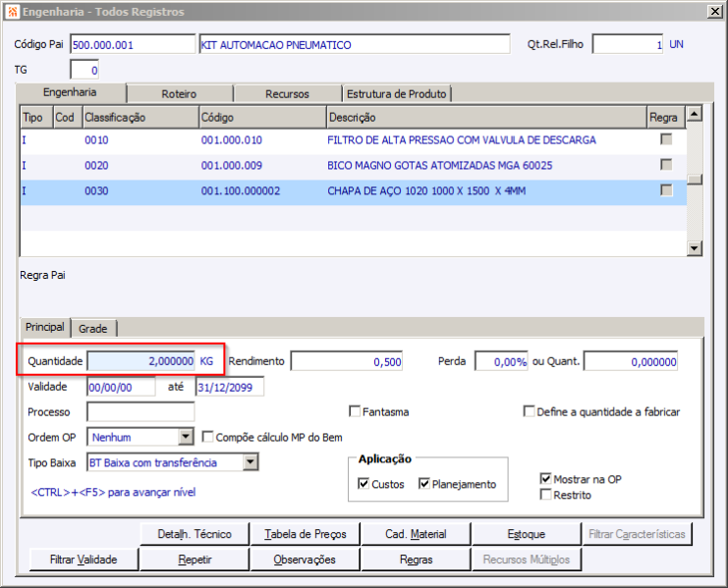Check Regra box for CHAPA DE AÇO row
This screenshot has height=588, width=728.
[666, 190]
